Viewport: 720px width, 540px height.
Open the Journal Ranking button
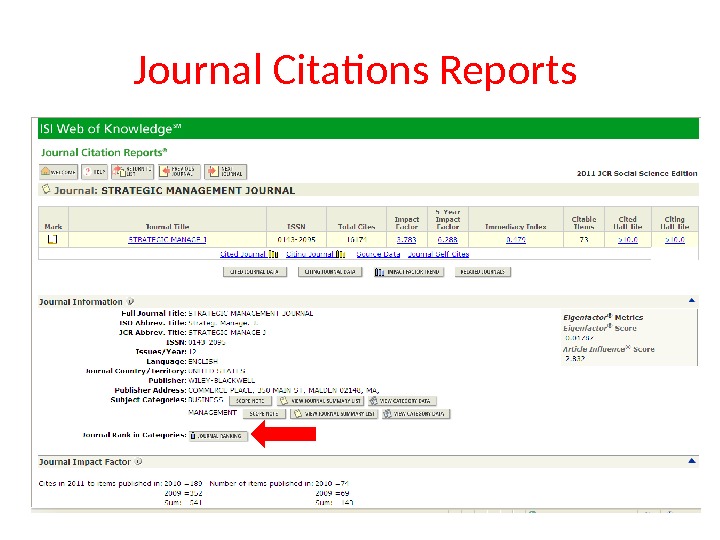(219, 436)
